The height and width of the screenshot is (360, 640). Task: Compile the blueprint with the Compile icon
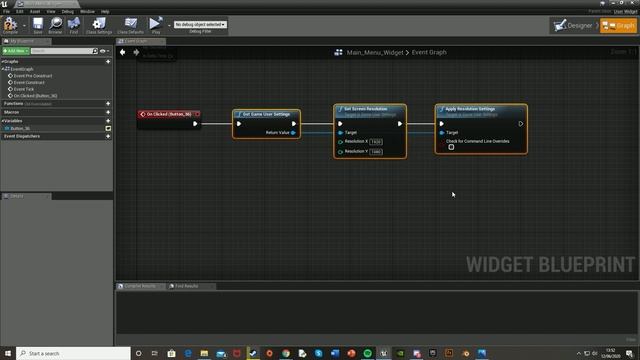tap(10, 24)
